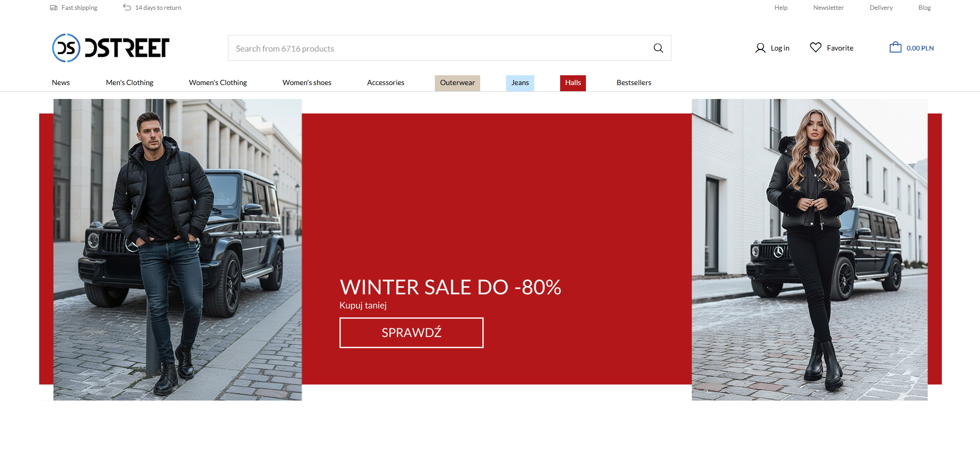This screenshot has width=980, height=449.
Task: Click the DStreet logo
Action: 111,48
